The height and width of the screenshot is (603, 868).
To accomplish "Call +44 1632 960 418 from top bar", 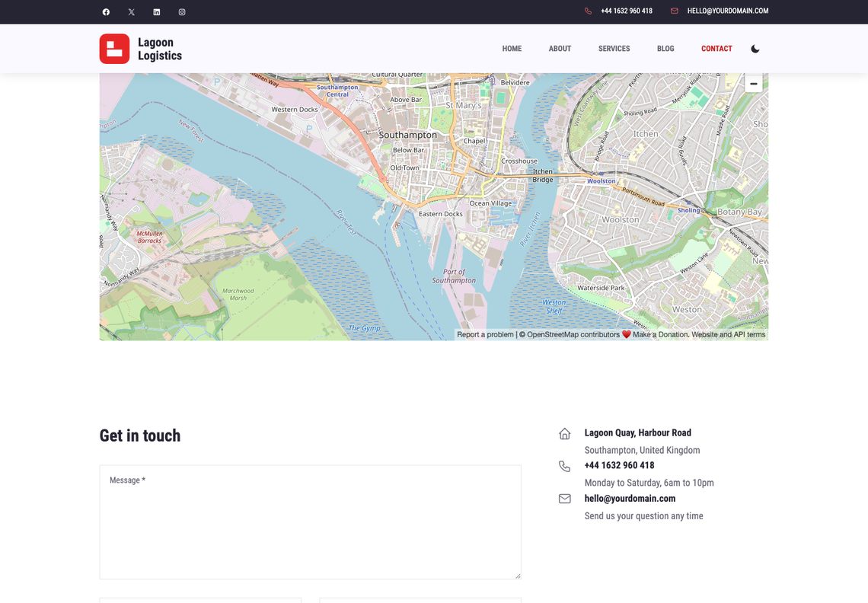I will (627, 11).
